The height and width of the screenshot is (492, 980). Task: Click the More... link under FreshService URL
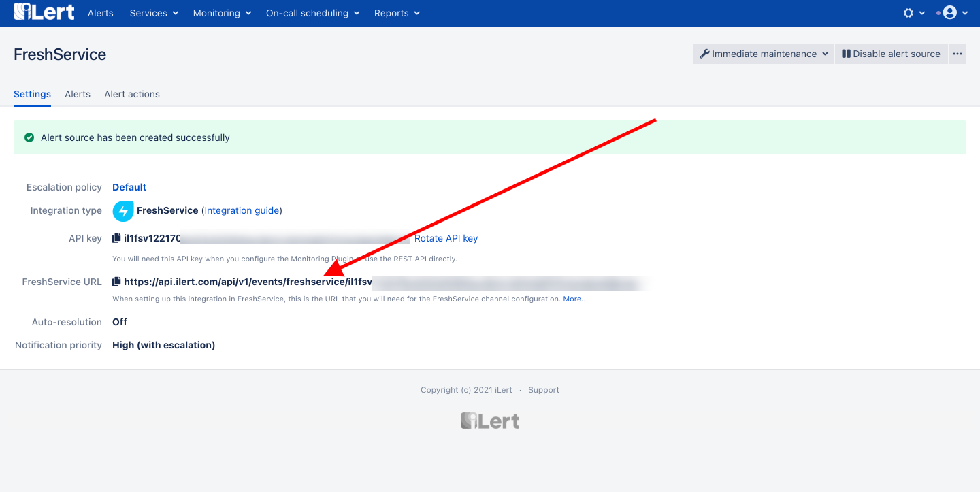pyautogui.click(x=575, y=299)
